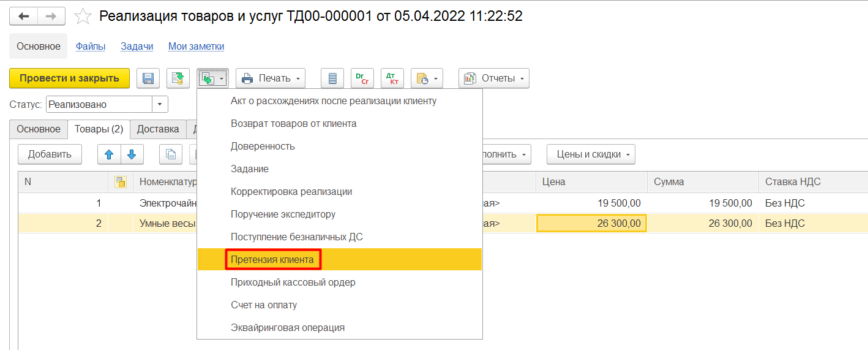Viewport: 868px width, 350px height.
Task: Copy the row with the duplicate icon
Action: pyautogui.click(x=171, y=154)
